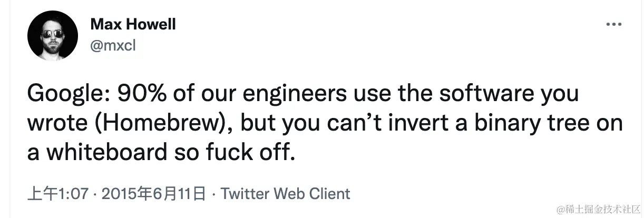Viewport: 644px width, 218px height.
Task: Open the @mxcl handle link
Action: click(x=113, y=46)
